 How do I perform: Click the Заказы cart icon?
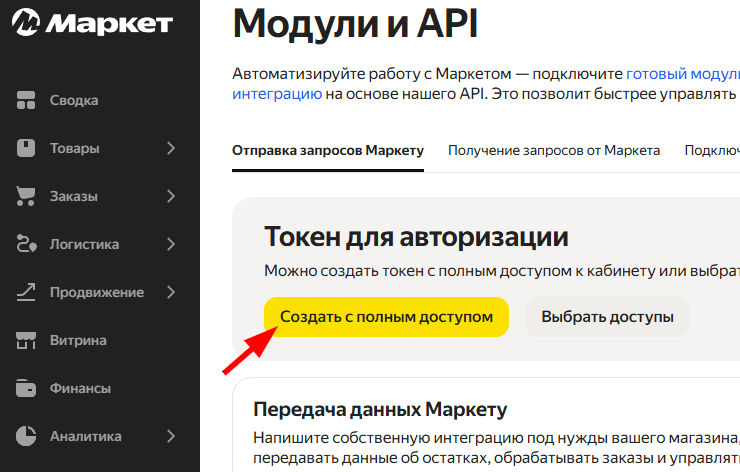[x=25, y=196]
